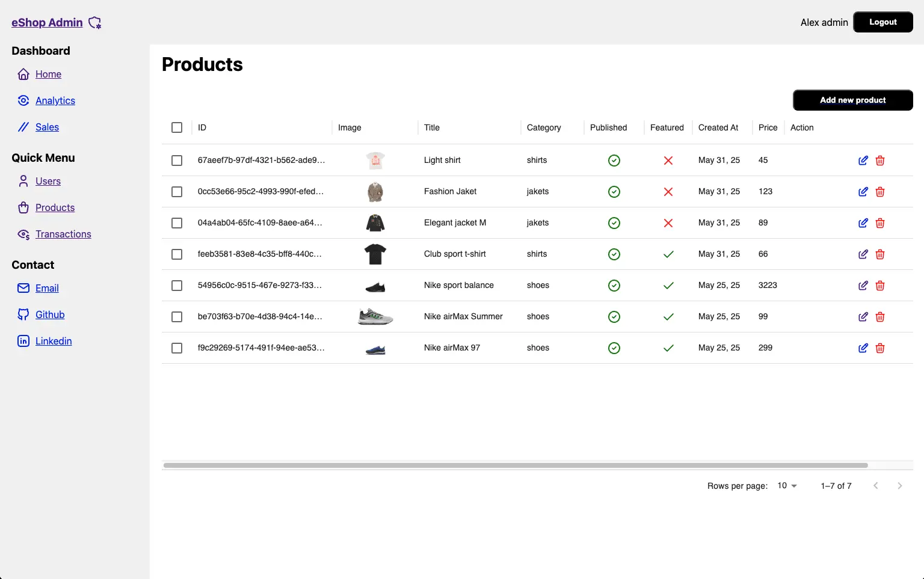Click the Add new product button

[x=852, y=100]
